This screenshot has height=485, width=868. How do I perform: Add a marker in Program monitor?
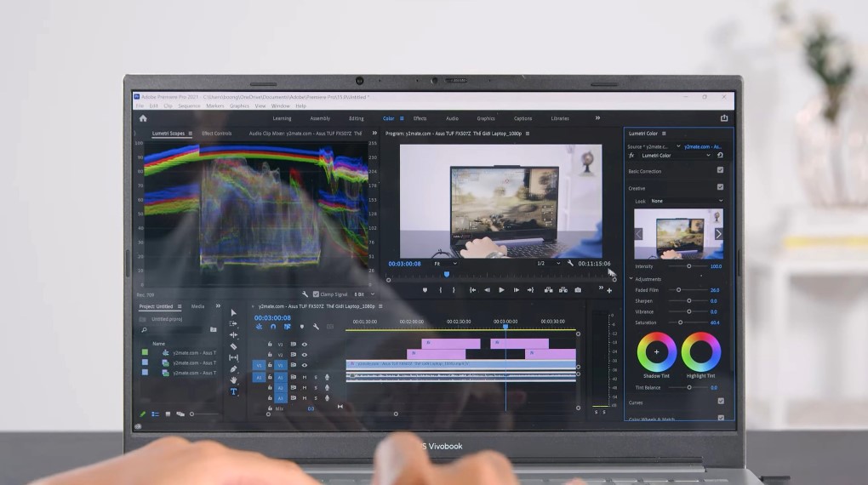[x=425, y=289]
